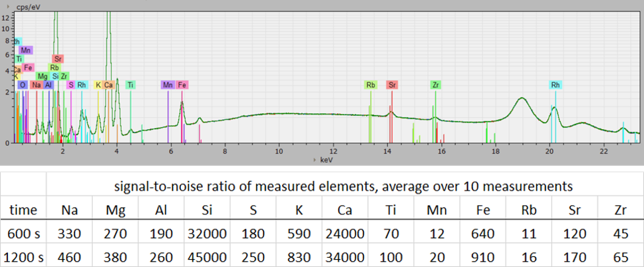Select the purple Mn label near 6 keV
Image resolution: width=644 pixels, height=267 pixels.
tap(168, 85)
